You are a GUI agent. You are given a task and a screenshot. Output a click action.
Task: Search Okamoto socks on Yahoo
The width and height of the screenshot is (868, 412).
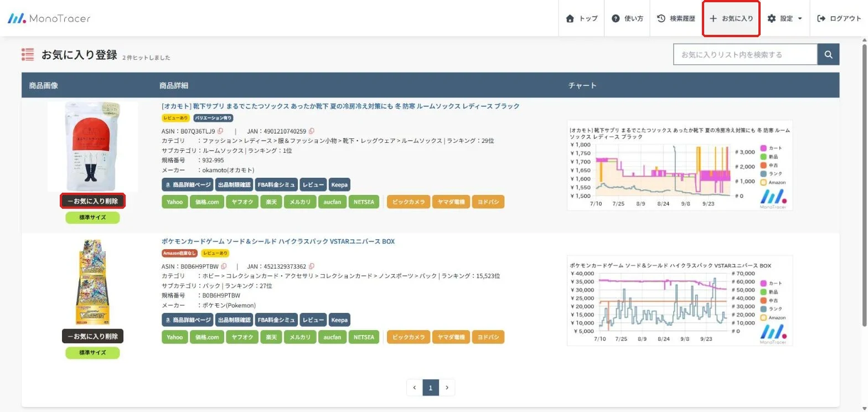pos(174,202)
